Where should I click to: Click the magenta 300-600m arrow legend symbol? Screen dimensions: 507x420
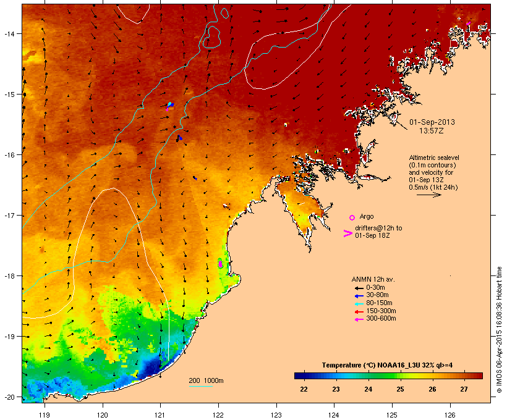359,319
